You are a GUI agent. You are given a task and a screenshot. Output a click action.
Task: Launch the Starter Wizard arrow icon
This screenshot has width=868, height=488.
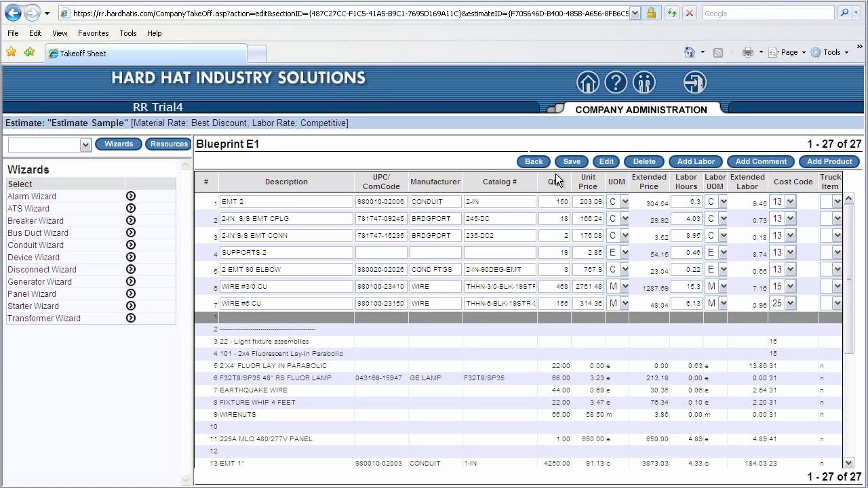tap(131, 306)
